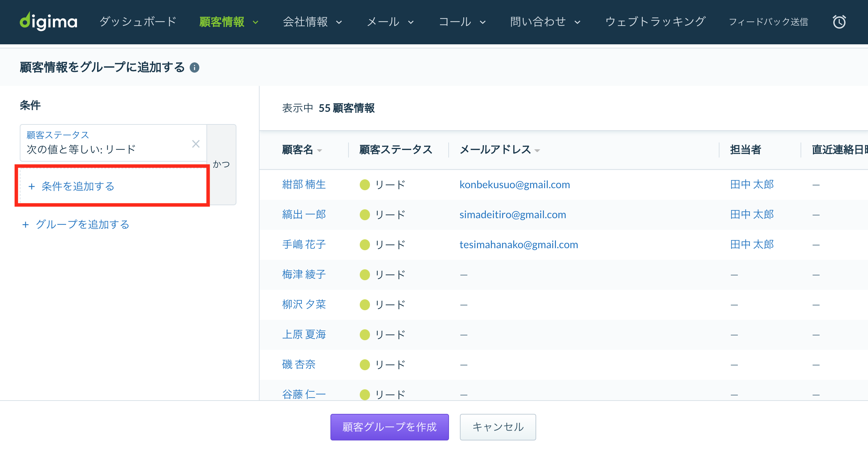The image size is (868, 450).
Task: Click リード status in 紺部 楠生 row
Action: click(x=383, y=185)
